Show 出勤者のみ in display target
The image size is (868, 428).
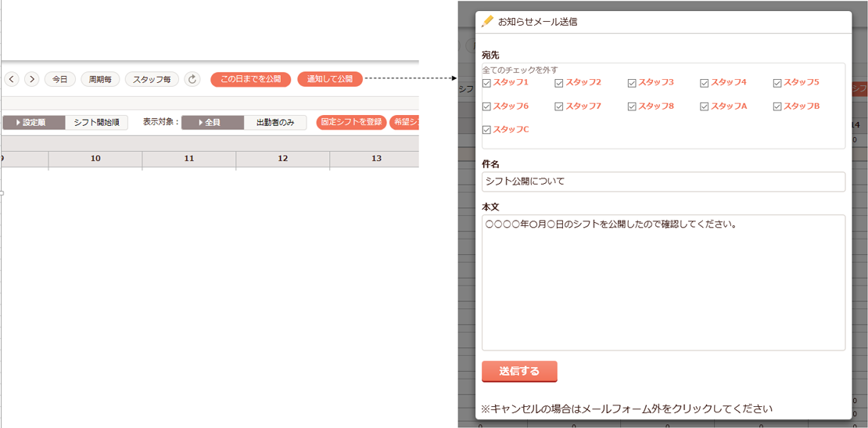coord(275,123)
